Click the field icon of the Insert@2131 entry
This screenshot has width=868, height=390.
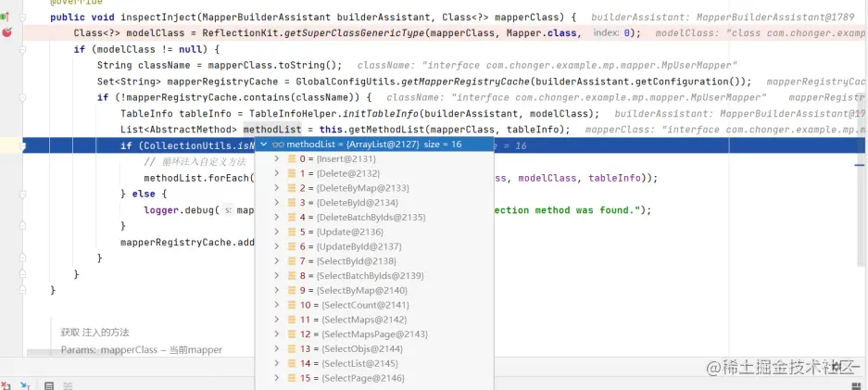292,159
